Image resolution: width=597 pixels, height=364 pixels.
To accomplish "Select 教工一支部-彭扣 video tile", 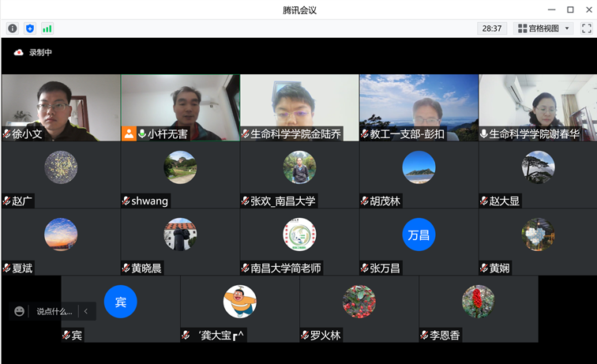I will tap(419, 107).
